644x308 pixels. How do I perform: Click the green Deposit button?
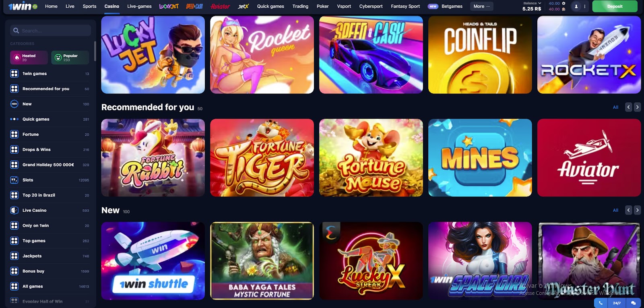(x=615, y=6)
